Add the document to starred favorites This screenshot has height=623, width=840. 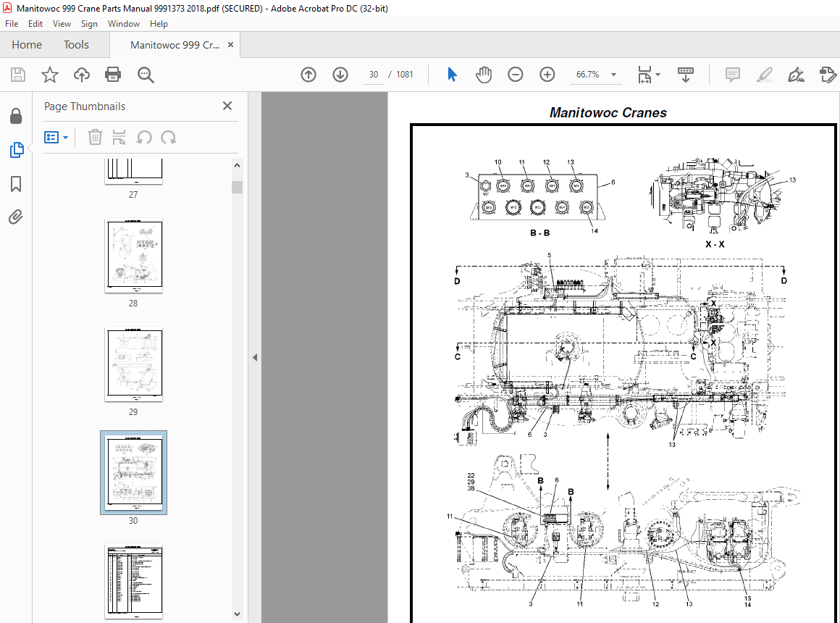tap(50, 75)
